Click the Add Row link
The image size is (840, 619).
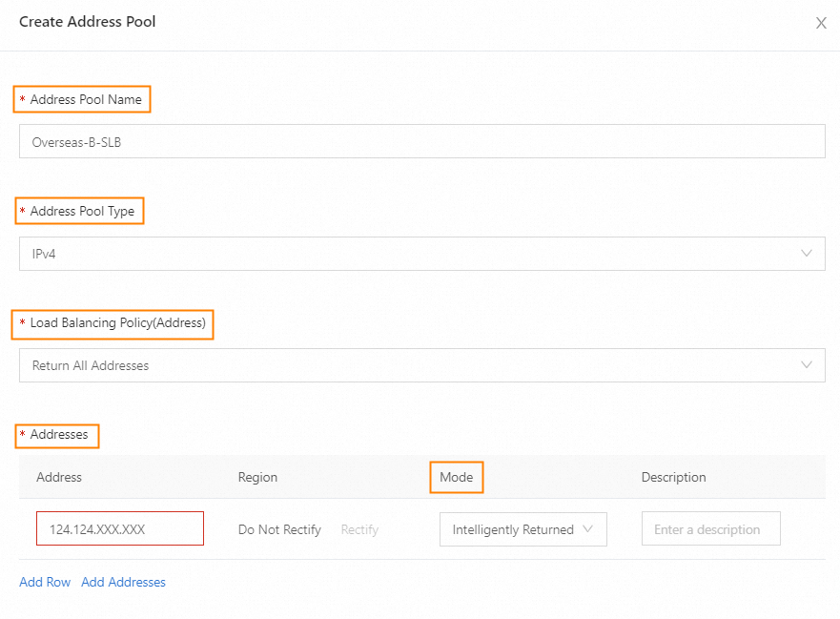click(x=45, y=582)
